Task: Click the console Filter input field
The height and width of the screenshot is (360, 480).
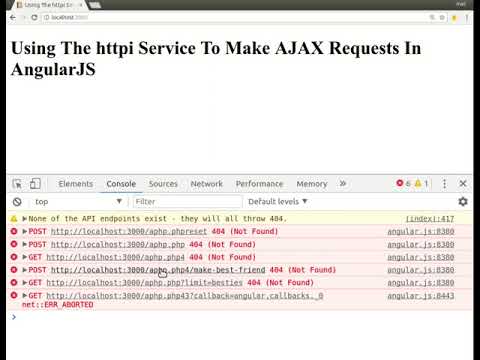Action: 187,202
